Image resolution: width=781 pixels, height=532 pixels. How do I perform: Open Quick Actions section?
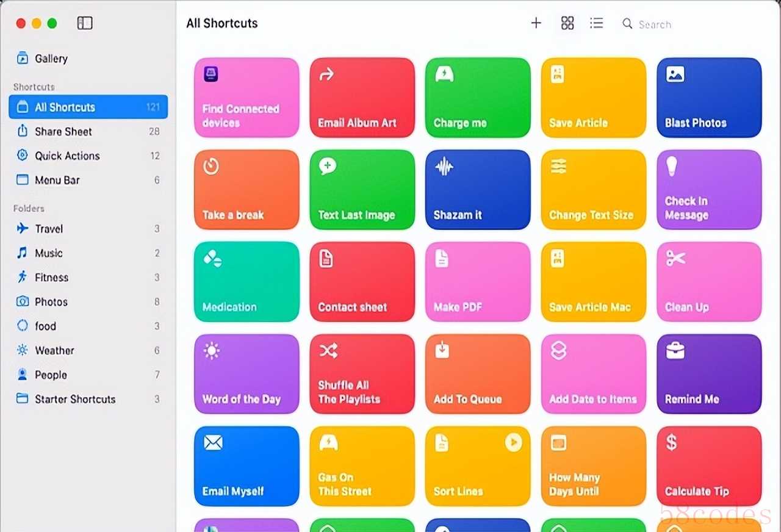[x=67, y=156]
